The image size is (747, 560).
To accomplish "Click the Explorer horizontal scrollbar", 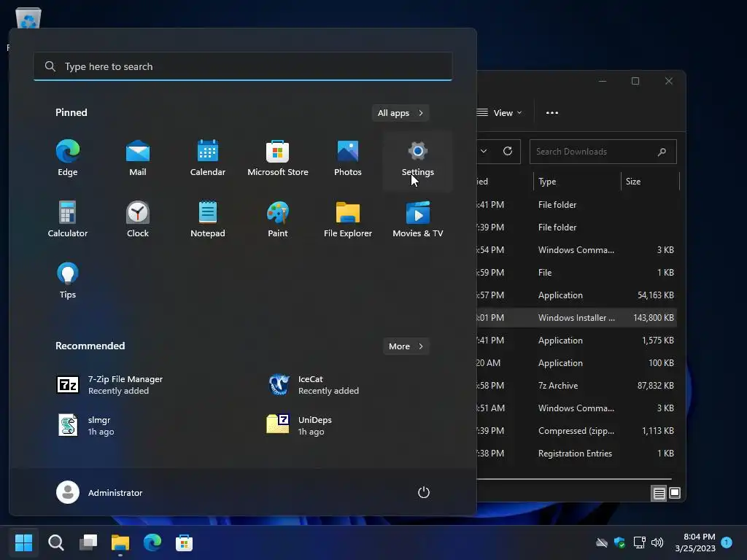I will (x=574, y=478).
